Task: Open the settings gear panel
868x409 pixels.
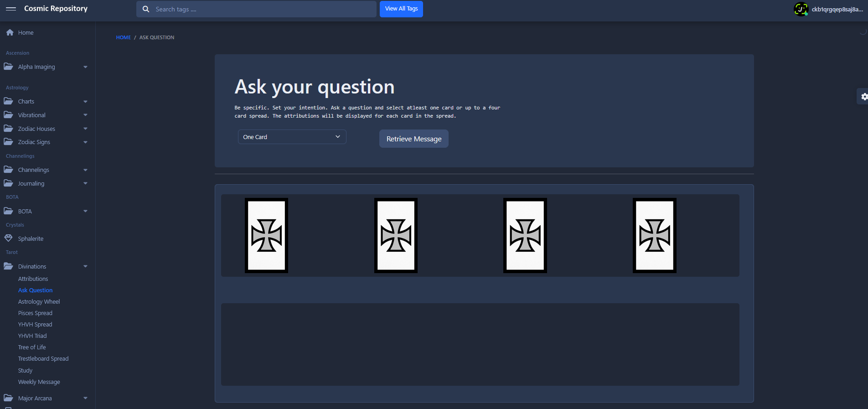Action: 864,97
